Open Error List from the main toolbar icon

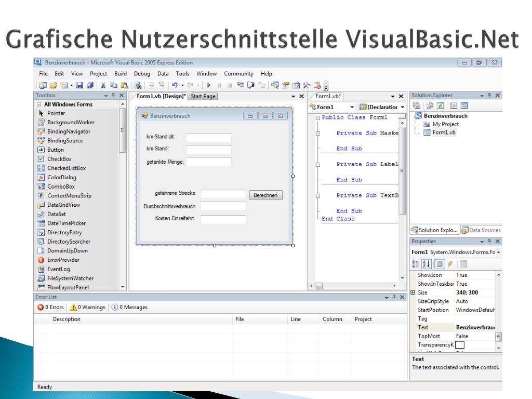click(x=317, y=85)
